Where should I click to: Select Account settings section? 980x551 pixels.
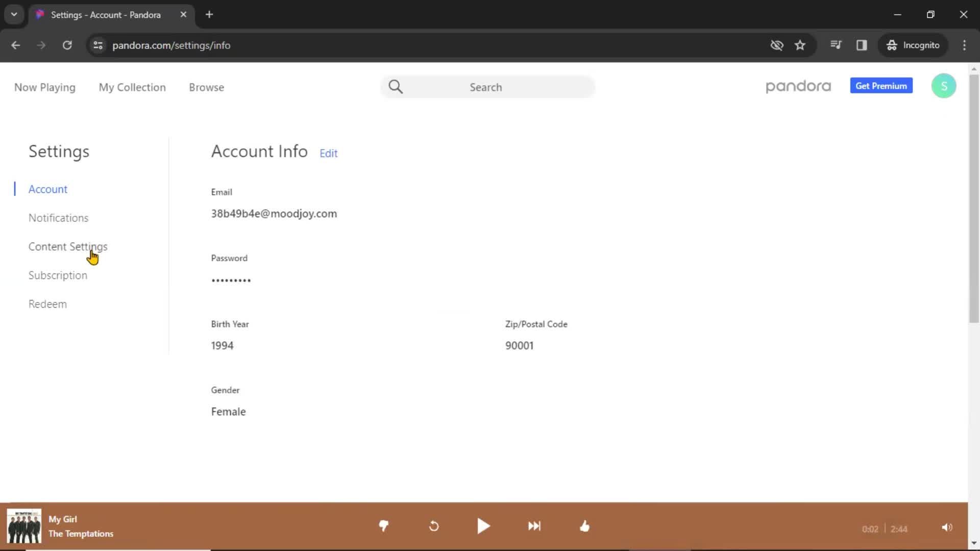48,189
